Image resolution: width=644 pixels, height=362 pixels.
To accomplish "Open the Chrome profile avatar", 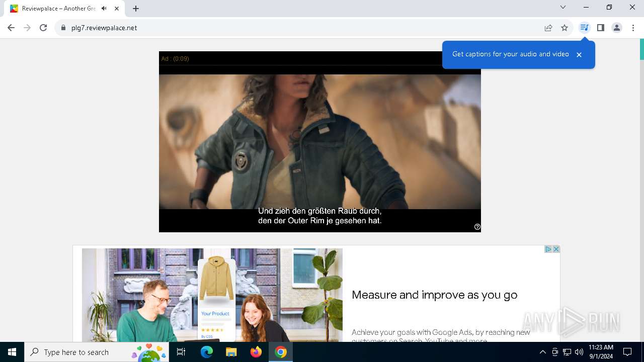I will pyautogui.click(x=617, y=28).
